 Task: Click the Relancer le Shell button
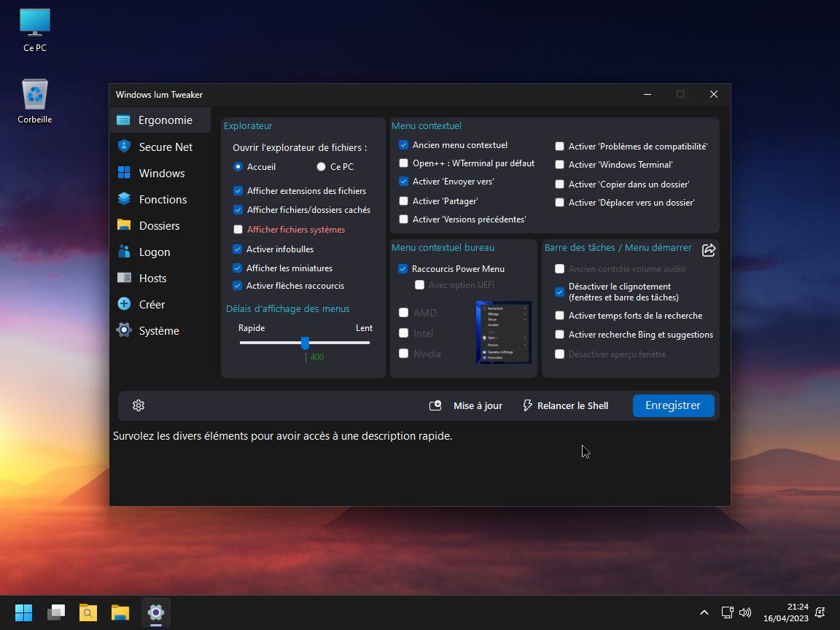point(565,405)
